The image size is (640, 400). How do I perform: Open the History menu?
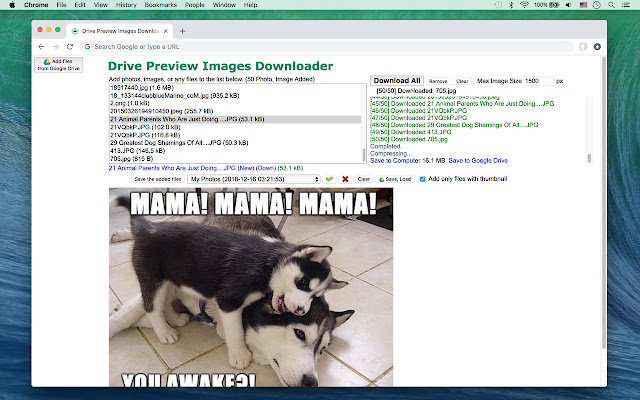click(126, 5)
